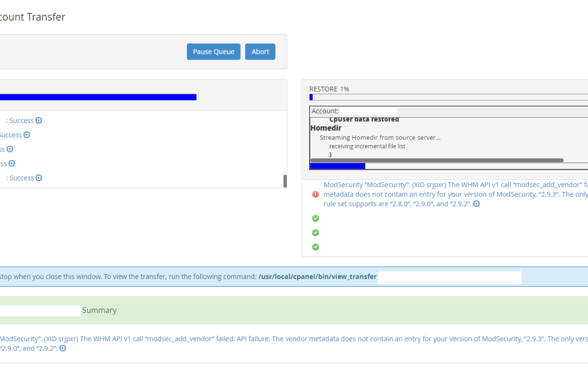588x368 pixels.
Task: Click the third green checkmark in restore panel
Action: (x=315, y=247)
